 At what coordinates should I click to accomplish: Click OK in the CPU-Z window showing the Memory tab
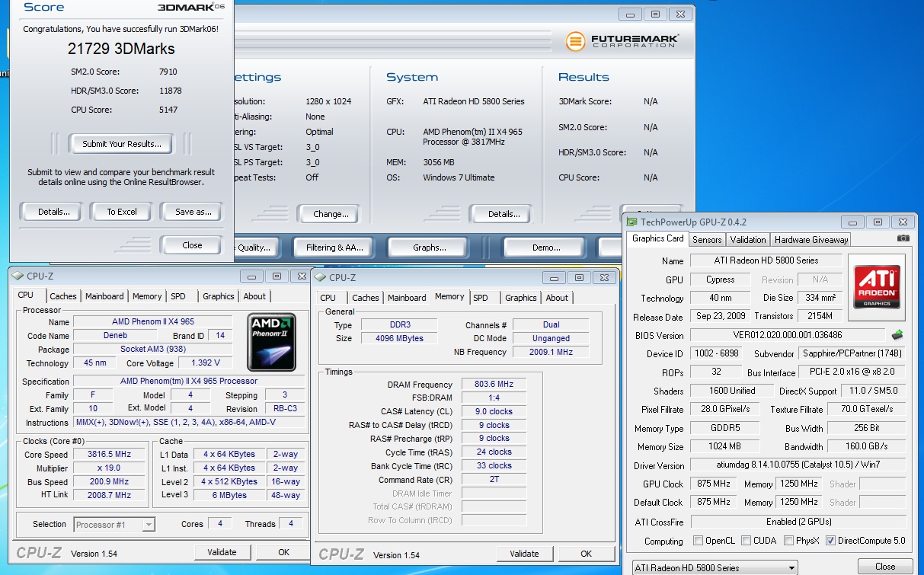[x=586, y=554]
